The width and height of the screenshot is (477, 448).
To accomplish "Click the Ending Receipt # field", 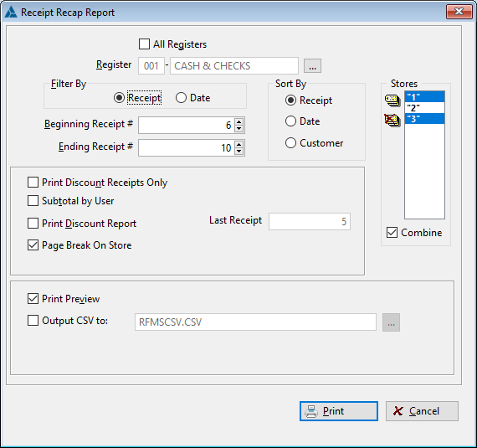I will pyautogui.click(x=187, y=148).
